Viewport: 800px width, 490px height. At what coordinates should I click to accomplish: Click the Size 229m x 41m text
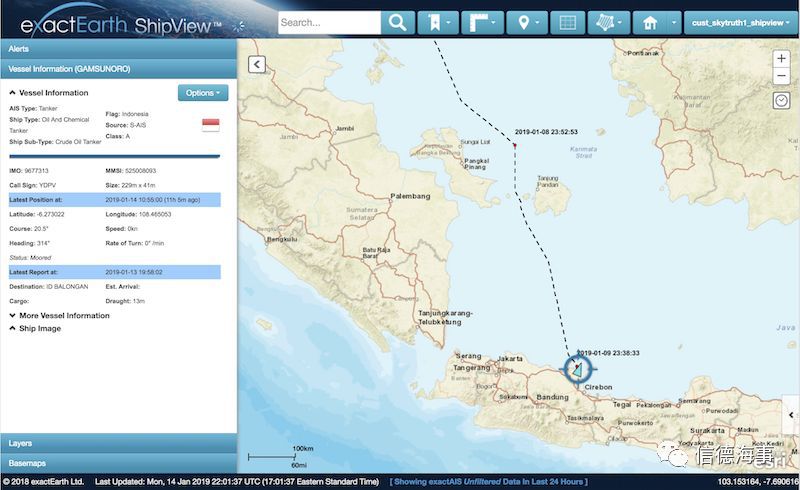click(x=130, y=185)
